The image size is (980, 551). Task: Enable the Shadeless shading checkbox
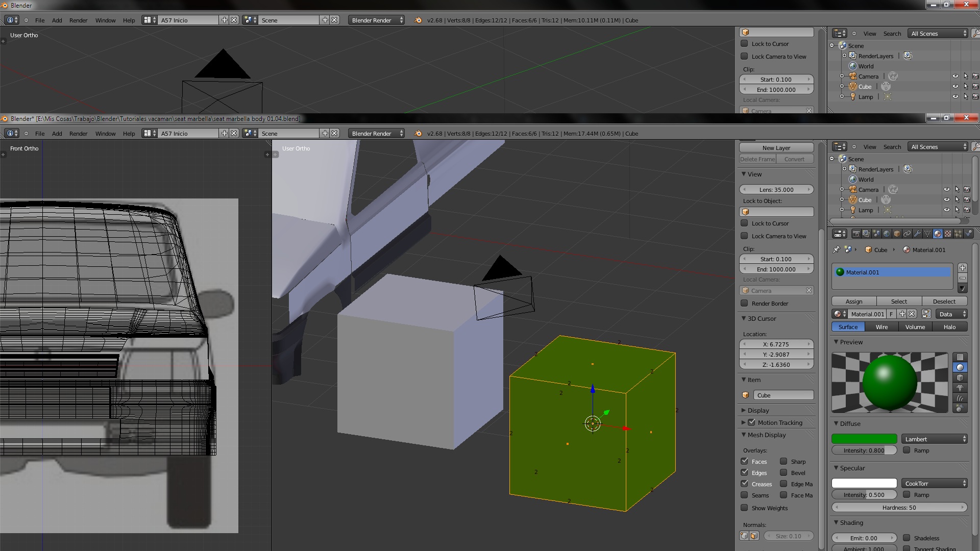tap(906, 538)
